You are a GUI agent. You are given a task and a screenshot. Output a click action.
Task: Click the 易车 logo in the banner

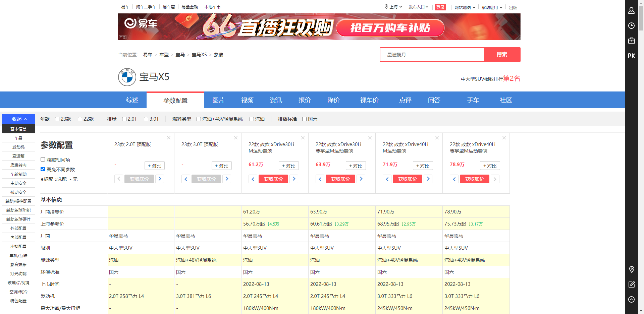pyautogui.click(x=141, y=23)
